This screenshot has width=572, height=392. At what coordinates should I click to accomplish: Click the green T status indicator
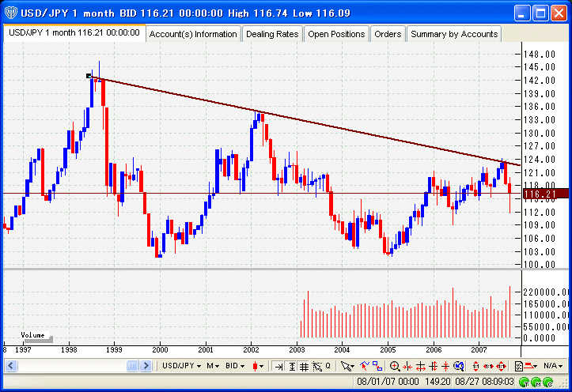tap(525, 383)
